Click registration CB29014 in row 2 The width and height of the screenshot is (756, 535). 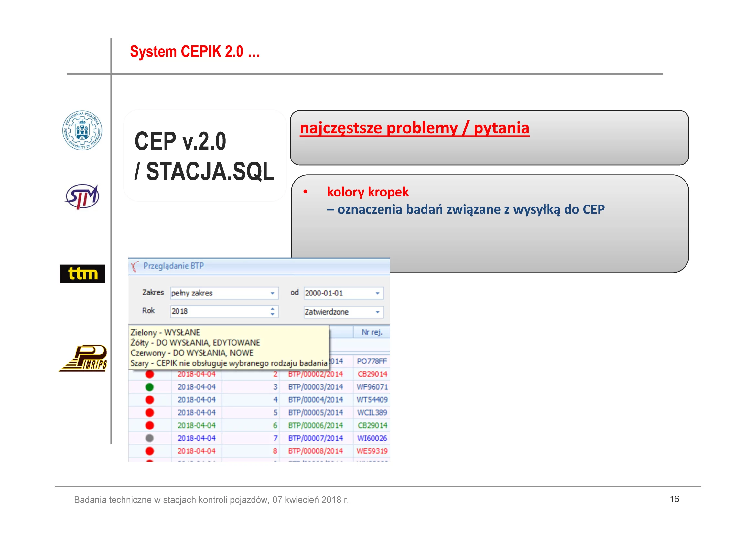click(373, 374)
